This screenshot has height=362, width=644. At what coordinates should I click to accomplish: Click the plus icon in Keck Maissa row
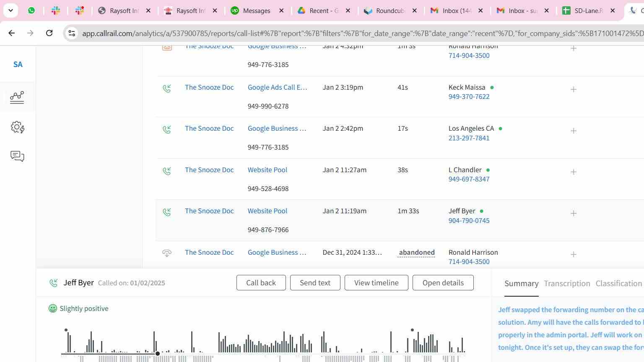[x=574, y=89]
